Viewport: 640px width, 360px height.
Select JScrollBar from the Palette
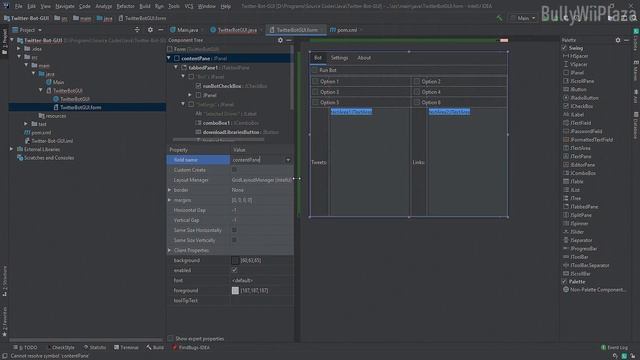[x=577, y=273]
